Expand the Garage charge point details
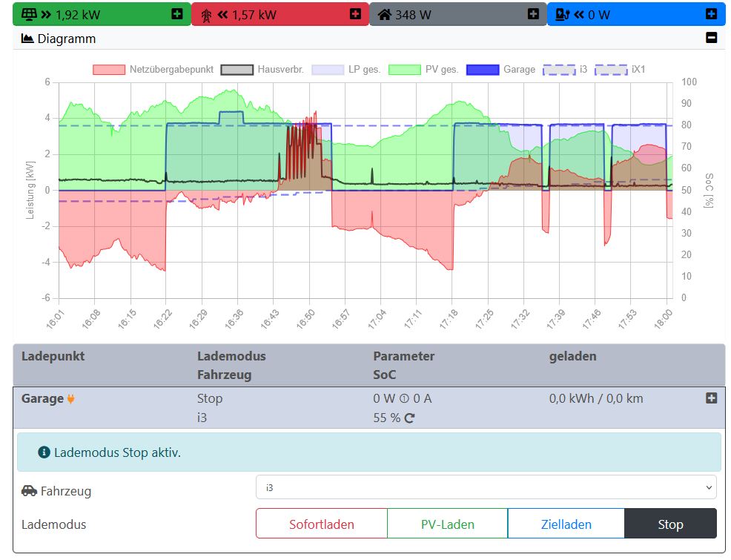Viewport: 731px width, 560px height. click(x=711, y=398)
